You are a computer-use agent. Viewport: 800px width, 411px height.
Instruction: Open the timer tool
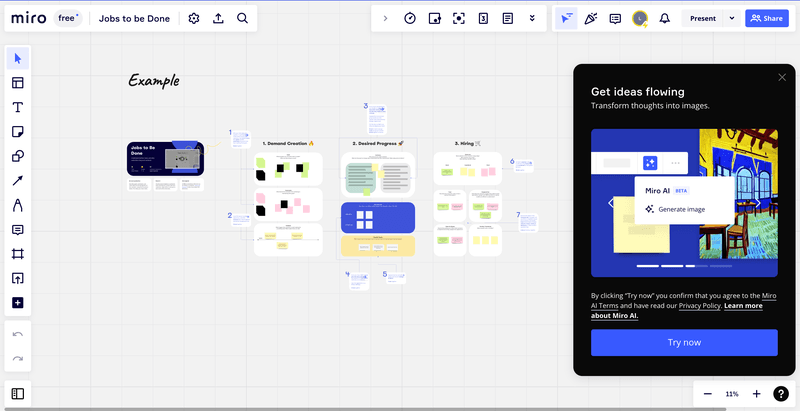point(410,18)
